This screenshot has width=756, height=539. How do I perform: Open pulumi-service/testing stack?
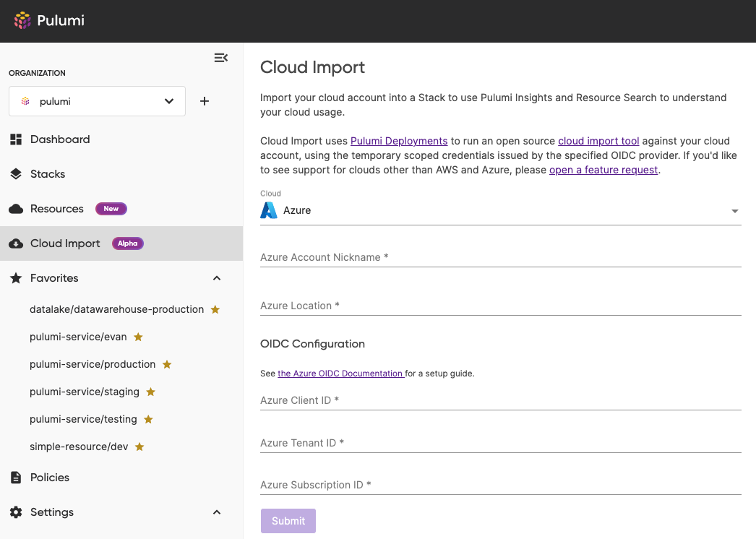83,420
